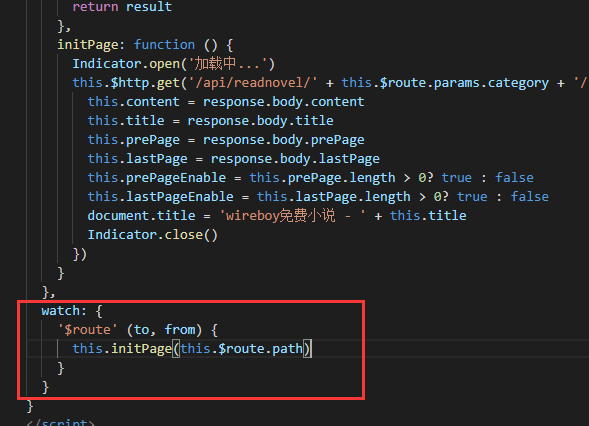This screenshot has height=426, width=589.
Task: Click the Indicator.close() call
Action: tap(153, 235)
